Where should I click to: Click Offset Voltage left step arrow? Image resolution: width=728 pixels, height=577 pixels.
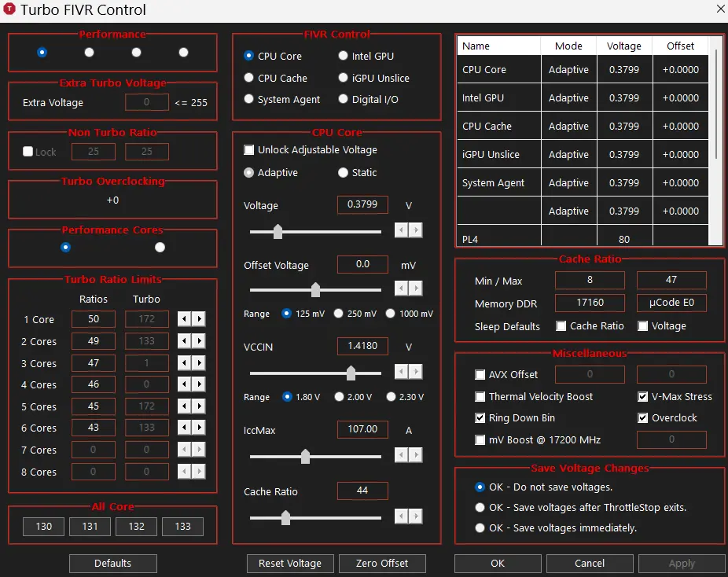tap(401, 288)
